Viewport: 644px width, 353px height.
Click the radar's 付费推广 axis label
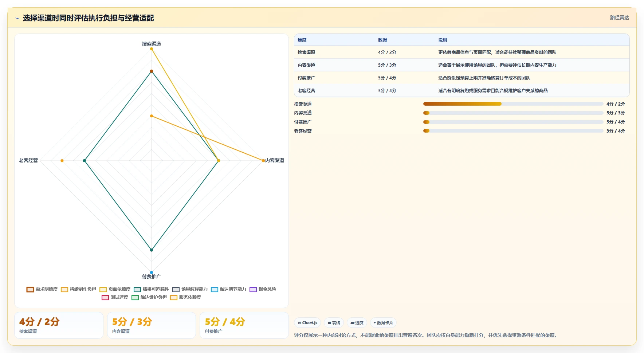[152, 276]
